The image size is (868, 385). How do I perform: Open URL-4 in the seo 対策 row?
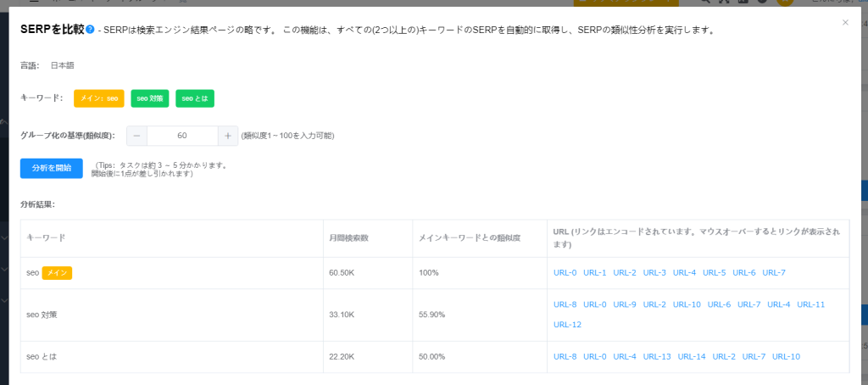[779, 304]
